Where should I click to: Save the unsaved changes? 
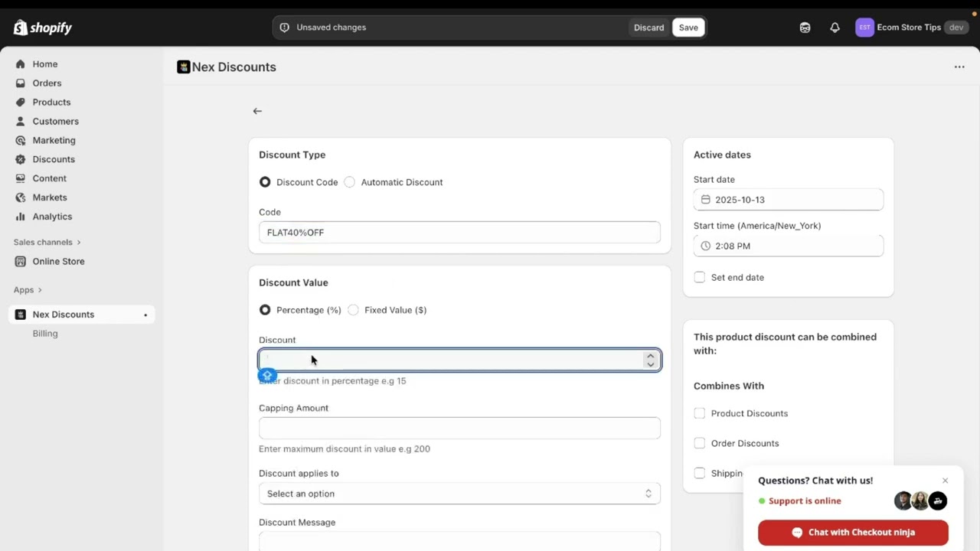point(688,28)
